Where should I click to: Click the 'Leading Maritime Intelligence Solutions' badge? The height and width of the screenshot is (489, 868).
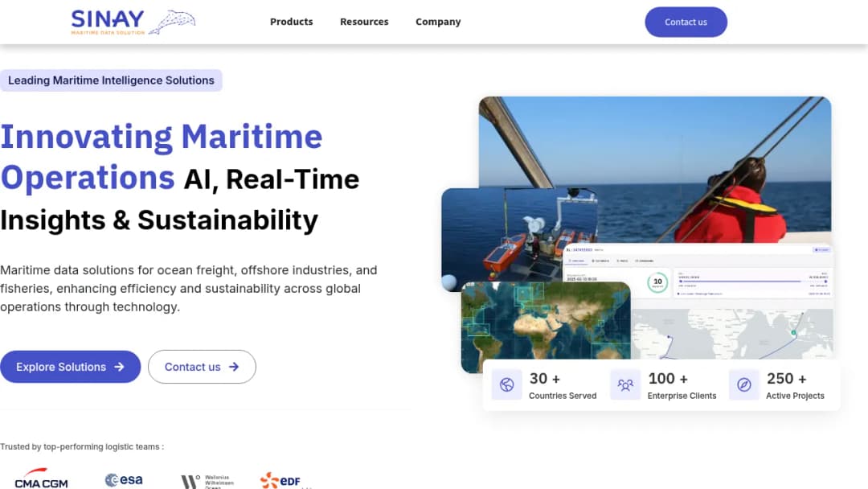[x=111, y=80]
